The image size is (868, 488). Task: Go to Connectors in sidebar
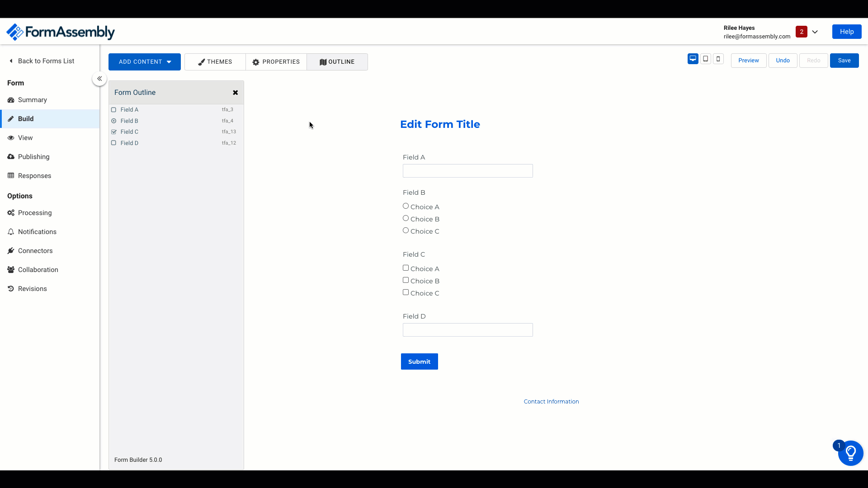coord(35,251)
